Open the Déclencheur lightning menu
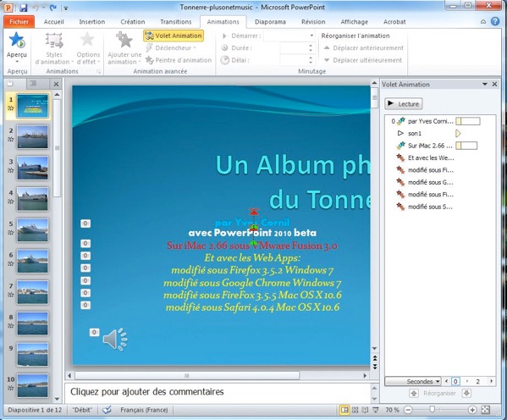507x420 pixels. [171, 48]
